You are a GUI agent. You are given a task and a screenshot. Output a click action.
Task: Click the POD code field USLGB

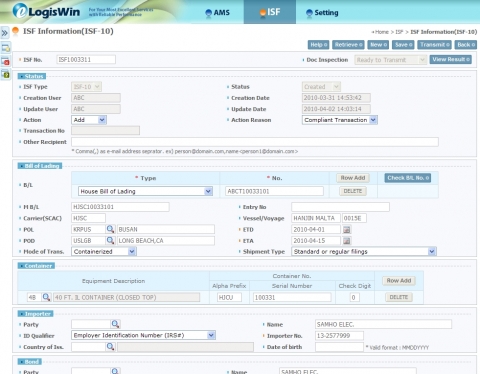coord(88,240)
